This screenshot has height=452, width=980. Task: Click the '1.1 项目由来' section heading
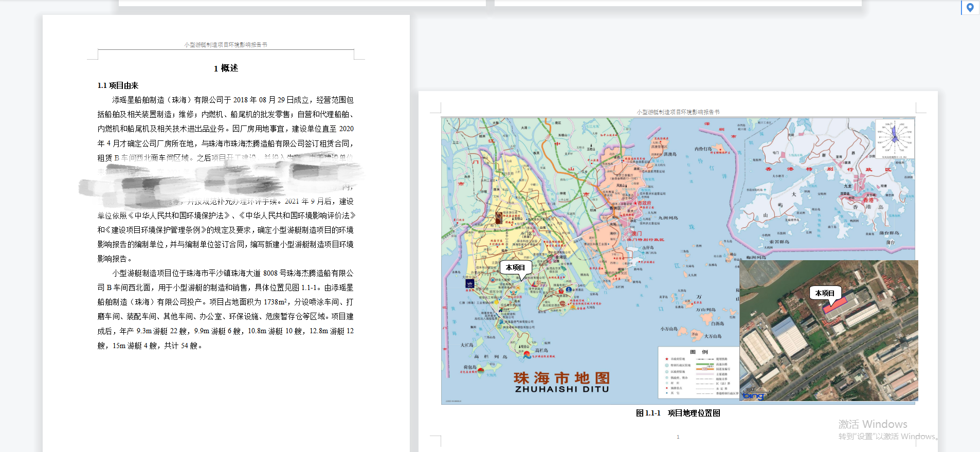(118, 85)
